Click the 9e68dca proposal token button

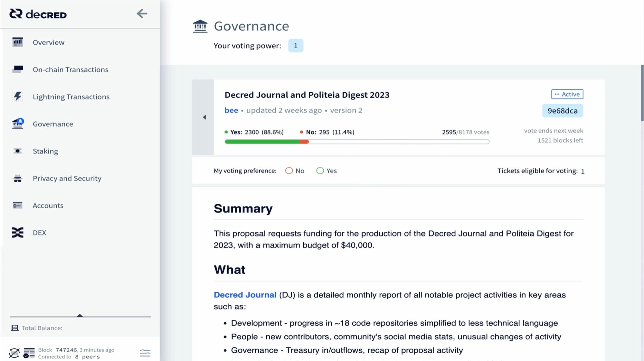[x=563, y=111]
